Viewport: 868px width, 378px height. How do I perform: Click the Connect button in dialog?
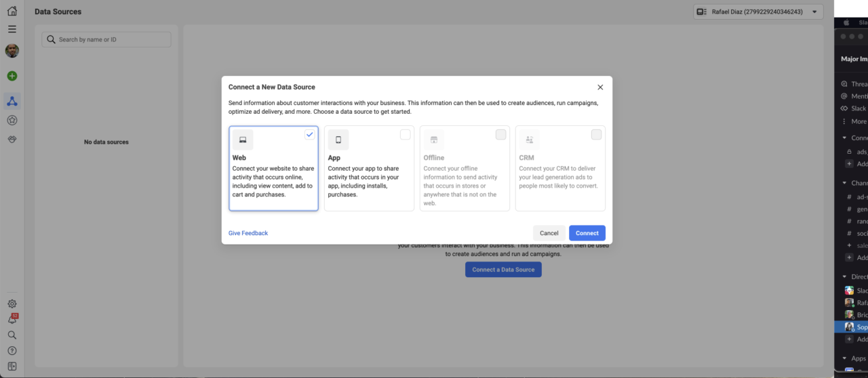(x=587, y=233)
